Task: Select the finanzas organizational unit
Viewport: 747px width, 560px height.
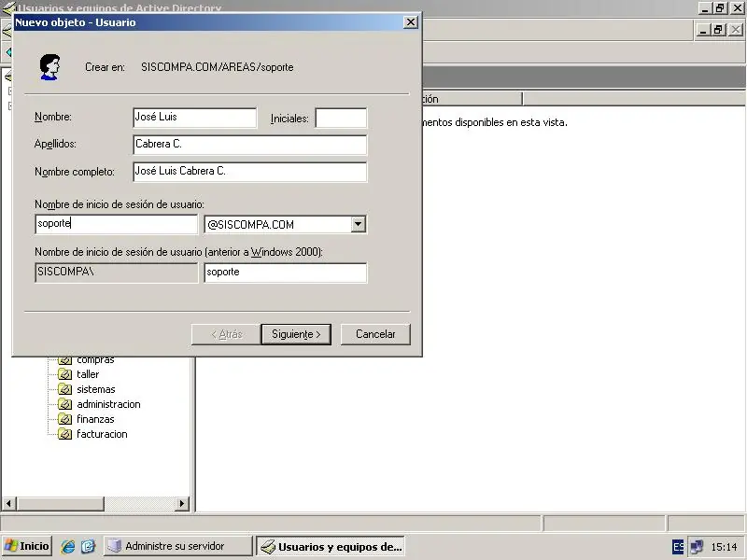Action: click(95, 419)
